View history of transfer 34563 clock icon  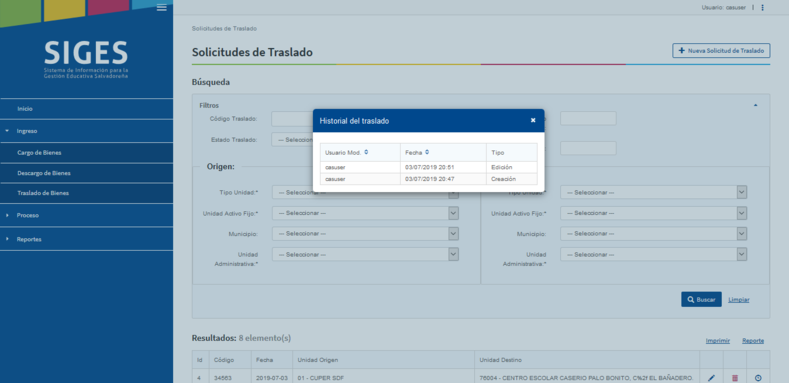click(758, 378)
